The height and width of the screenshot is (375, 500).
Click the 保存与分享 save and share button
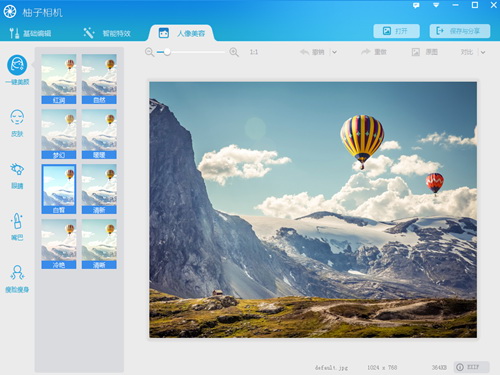460,31
